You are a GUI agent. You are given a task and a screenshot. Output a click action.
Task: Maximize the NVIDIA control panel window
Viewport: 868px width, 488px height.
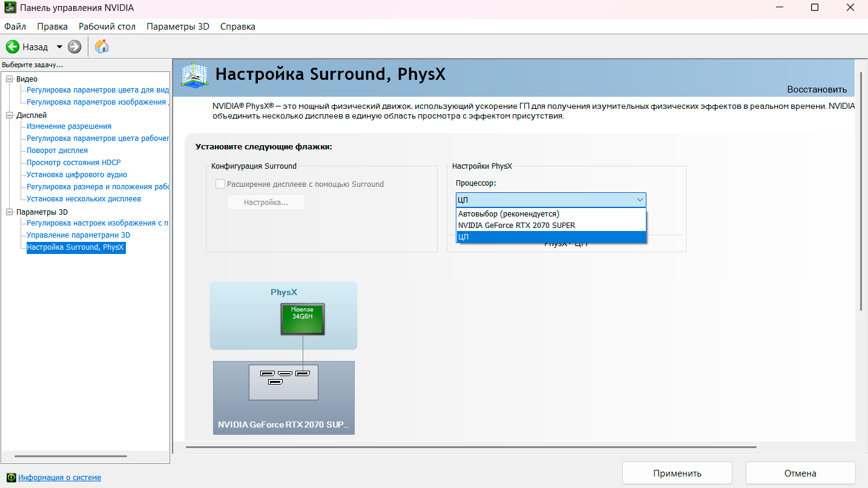coord(815,8)
